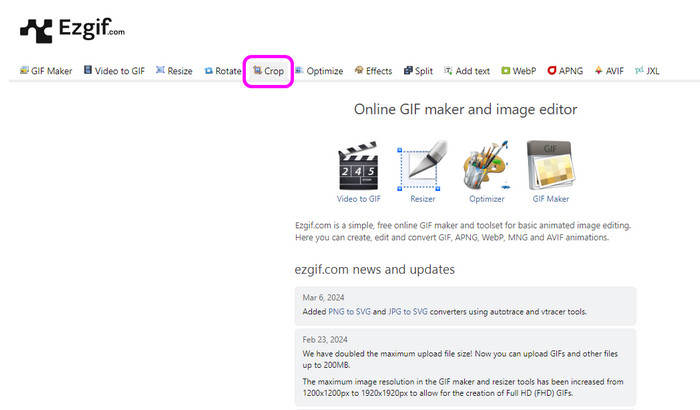Screen dimensions: 700x410
Task: Click the WebP menu icon
Action: coord(505,70)
